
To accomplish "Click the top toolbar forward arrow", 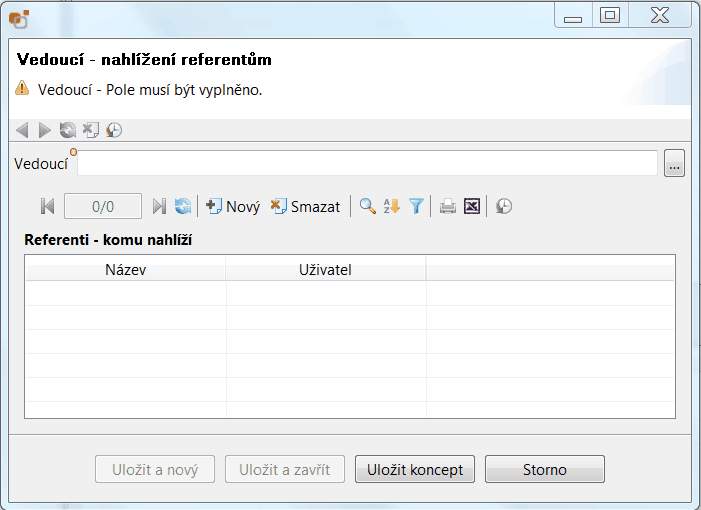I will click(x=45, y=130).
